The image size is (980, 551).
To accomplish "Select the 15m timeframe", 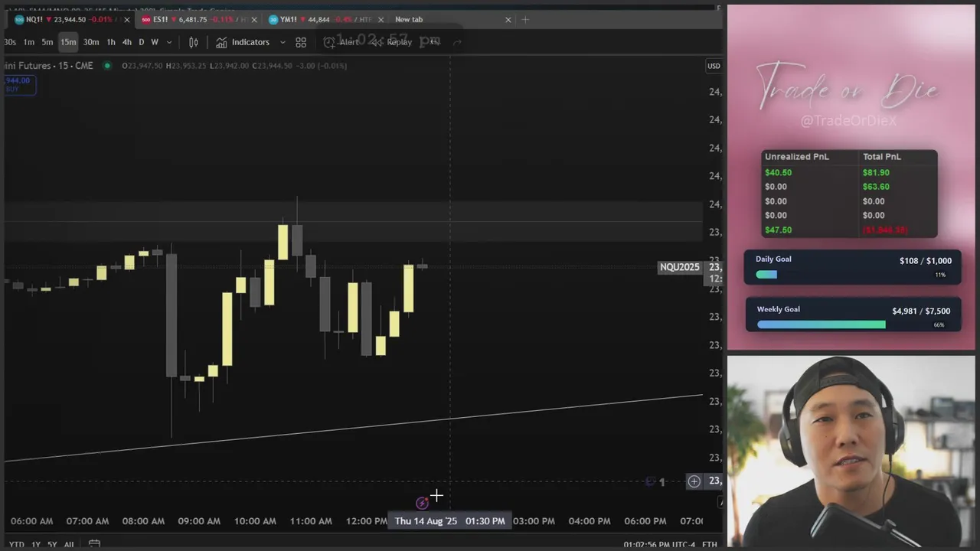I will coord(68,42).
